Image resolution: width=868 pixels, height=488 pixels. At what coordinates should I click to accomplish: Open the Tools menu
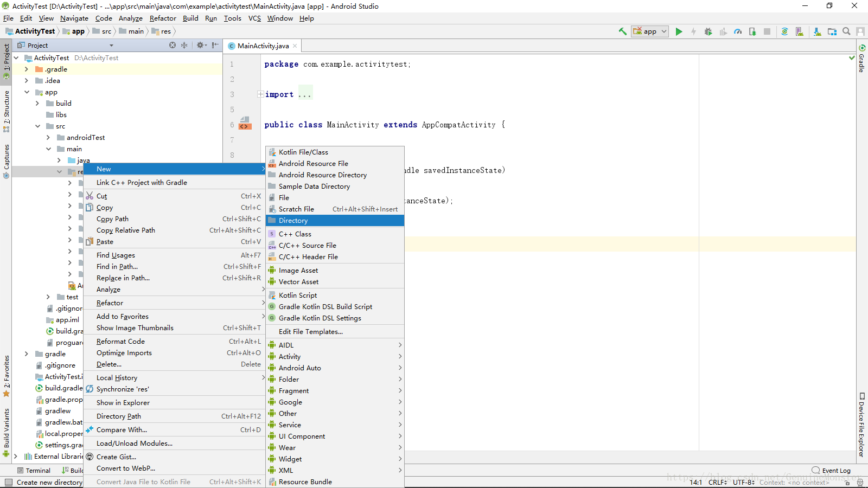click(232, 18)
